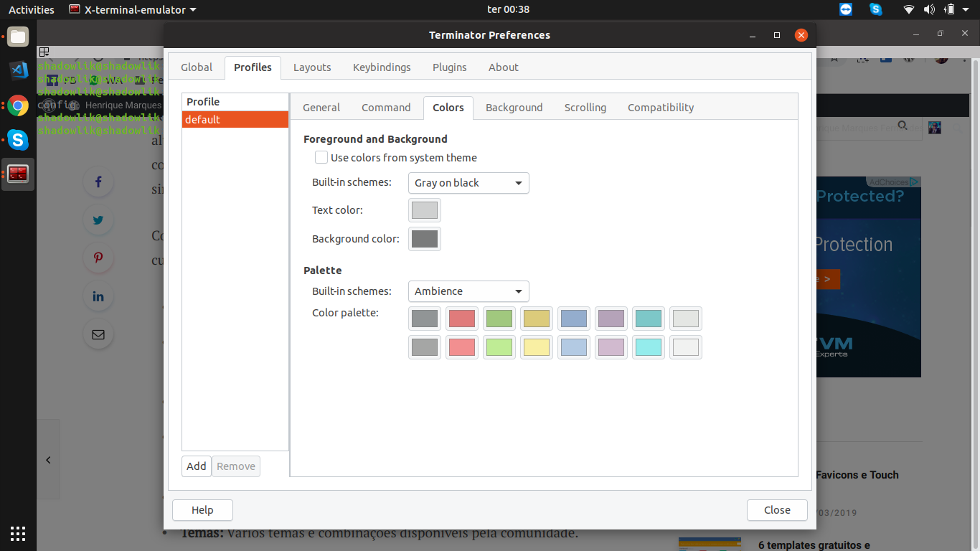This screenshot has width=980, height=551.
Task: Switch to the About tab
Action: coord(504,67)
